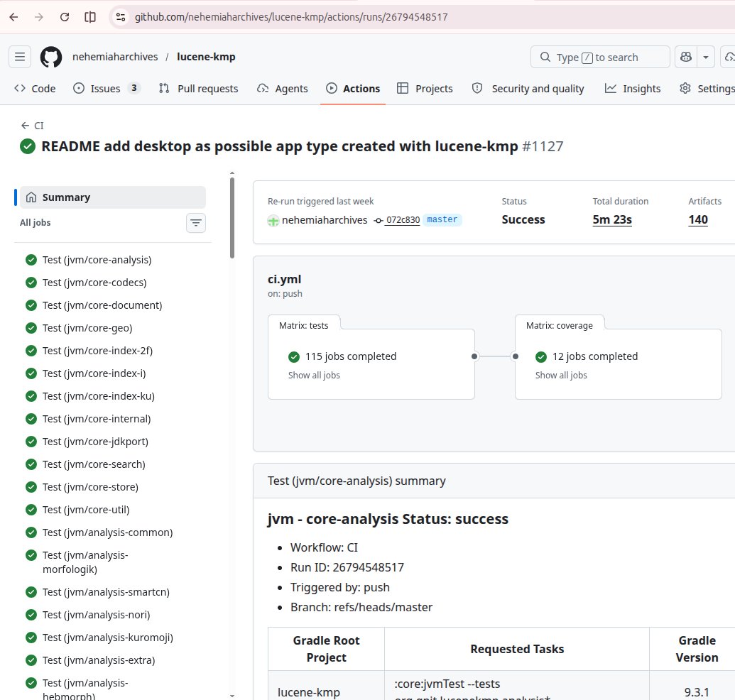The image size is (735, 700).
Task: Open the master branch label
Action: pos(442,219)
